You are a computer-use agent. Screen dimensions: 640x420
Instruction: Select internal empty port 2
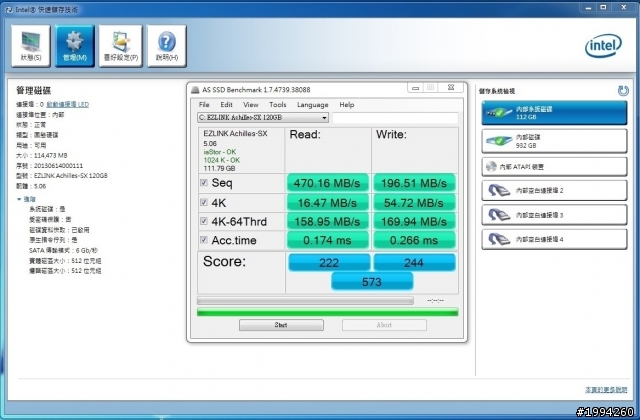(x=554, y=190)
